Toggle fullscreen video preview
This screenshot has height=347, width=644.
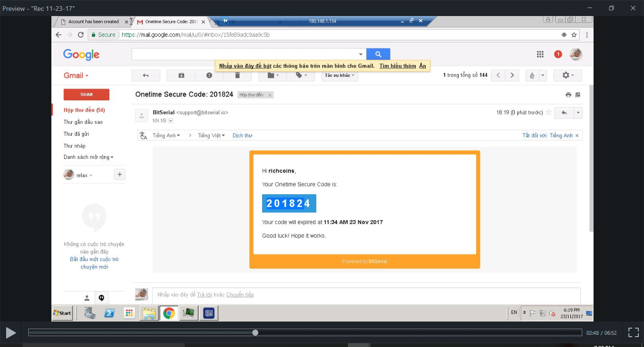634,332
